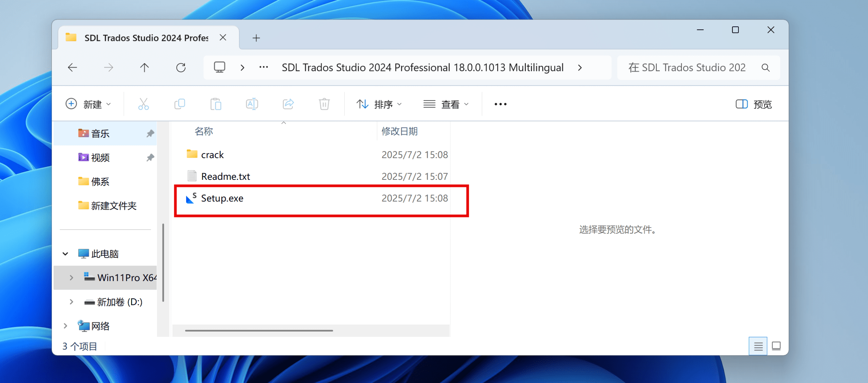Refresh the current folder
The image size is (868, 383).
[x=181, y=68]
